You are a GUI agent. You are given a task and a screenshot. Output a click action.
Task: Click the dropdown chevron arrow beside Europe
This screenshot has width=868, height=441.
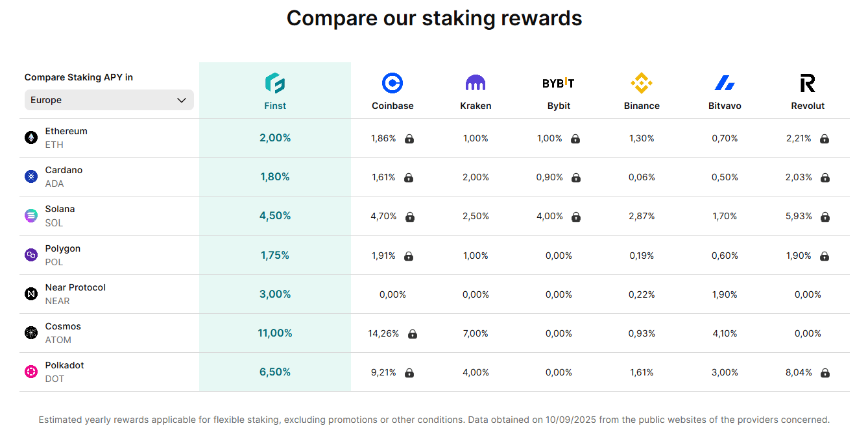pos(182,100)
